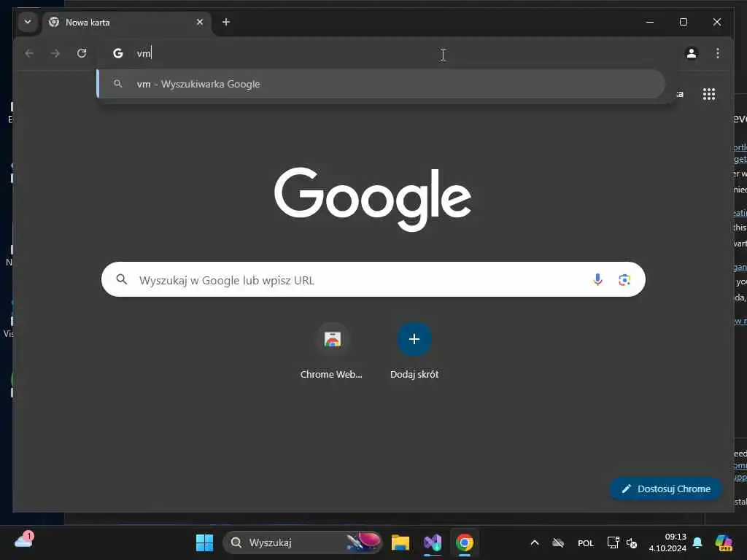Close the Nowa karta tab
Screen dimensions: 747x560
tap(200, 22)
